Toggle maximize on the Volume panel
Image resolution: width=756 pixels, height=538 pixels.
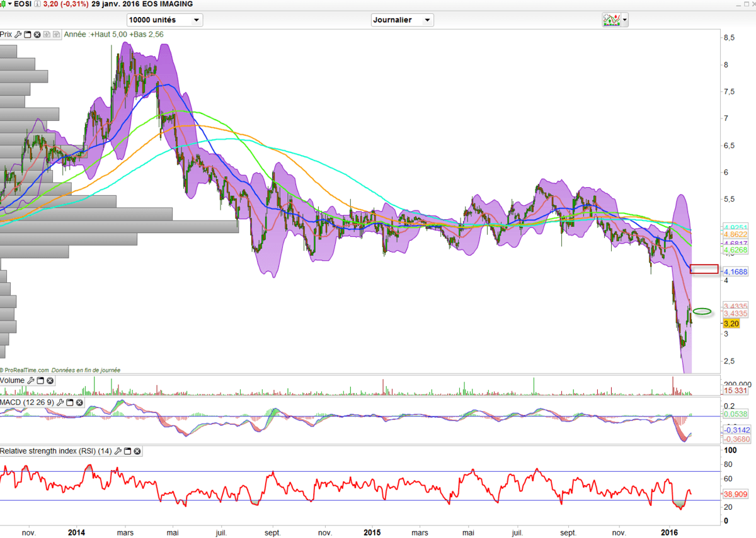40,381
